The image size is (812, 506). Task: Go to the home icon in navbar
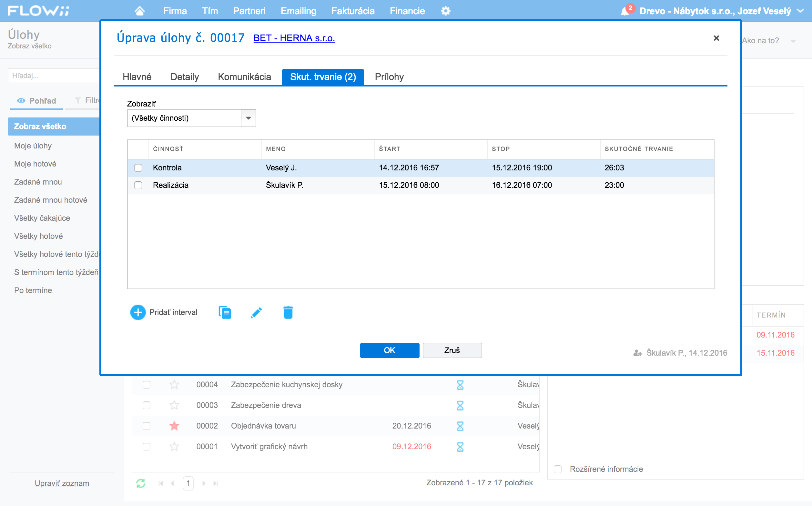pyautogui.click(x=139, y=11)
